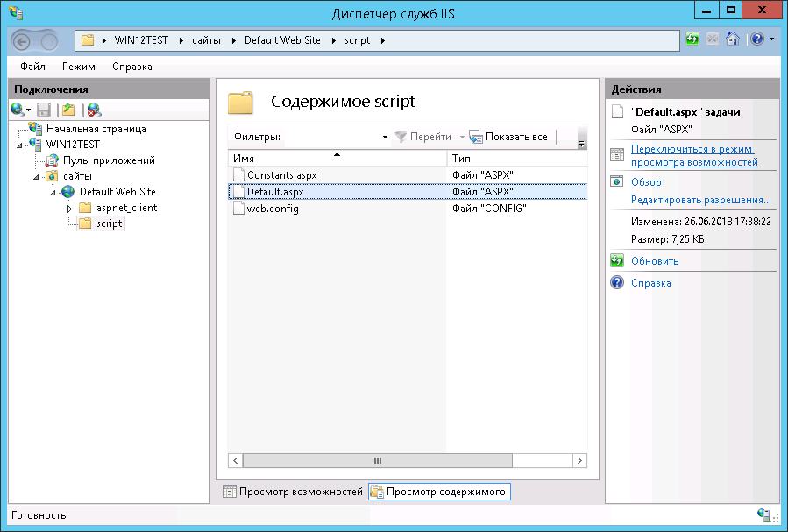Collapse the Default Web Site tree node
The height and width of the screenshot is (532, 788).
pyautogui.click(x=53, y=193)
